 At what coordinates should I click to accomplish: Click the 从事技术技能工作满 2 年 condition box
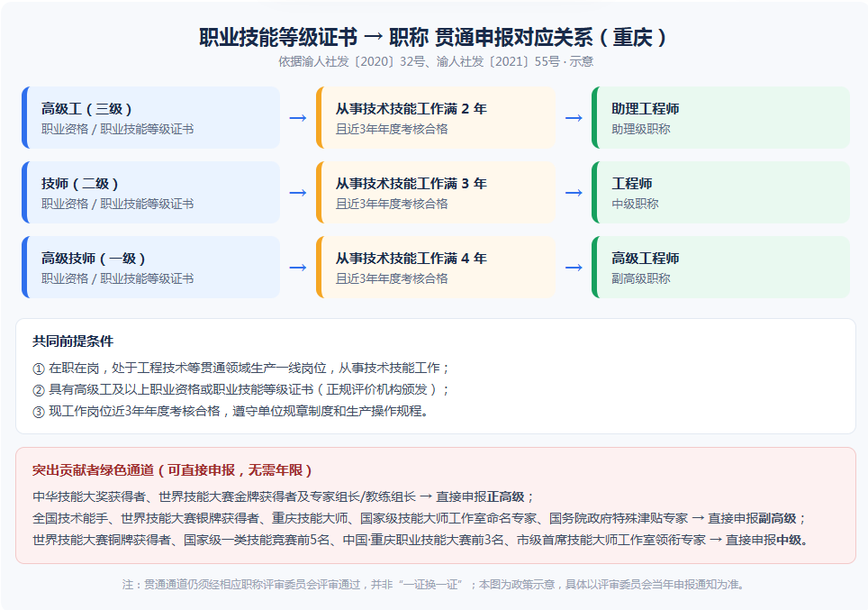[436, 117]
